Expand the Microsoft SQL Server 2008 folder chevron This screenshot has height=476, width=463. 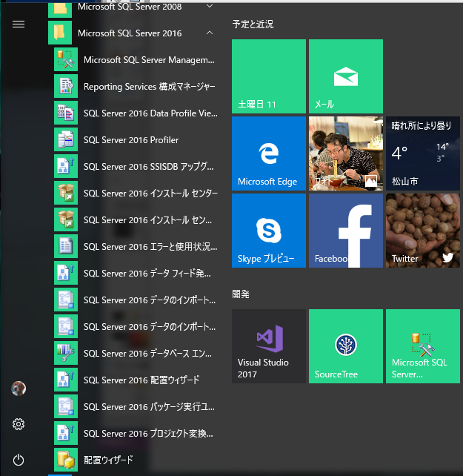point(210,6)
